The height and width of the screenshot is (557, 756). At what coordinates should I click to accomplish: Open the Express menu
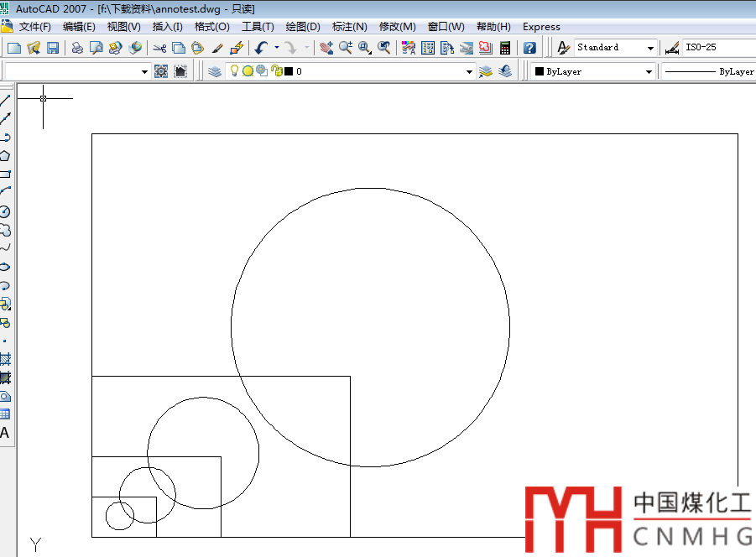click(541, 27)
